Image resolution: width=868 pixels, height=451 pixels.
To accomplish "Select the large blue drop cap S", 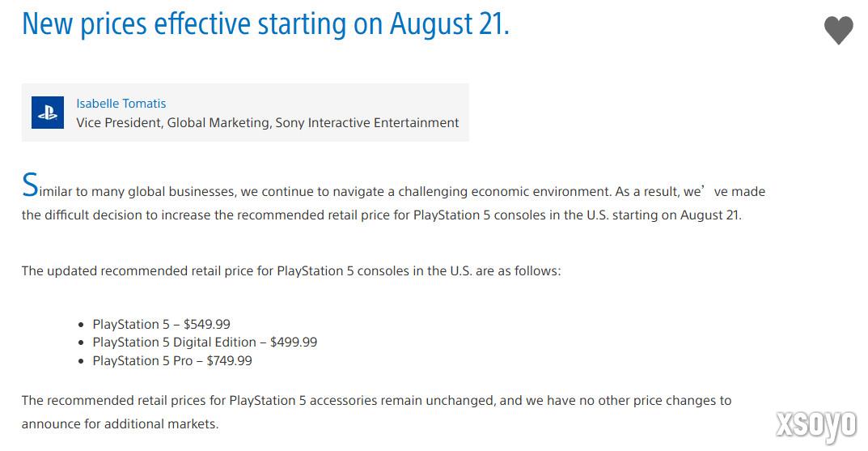I will click(30, 185).
